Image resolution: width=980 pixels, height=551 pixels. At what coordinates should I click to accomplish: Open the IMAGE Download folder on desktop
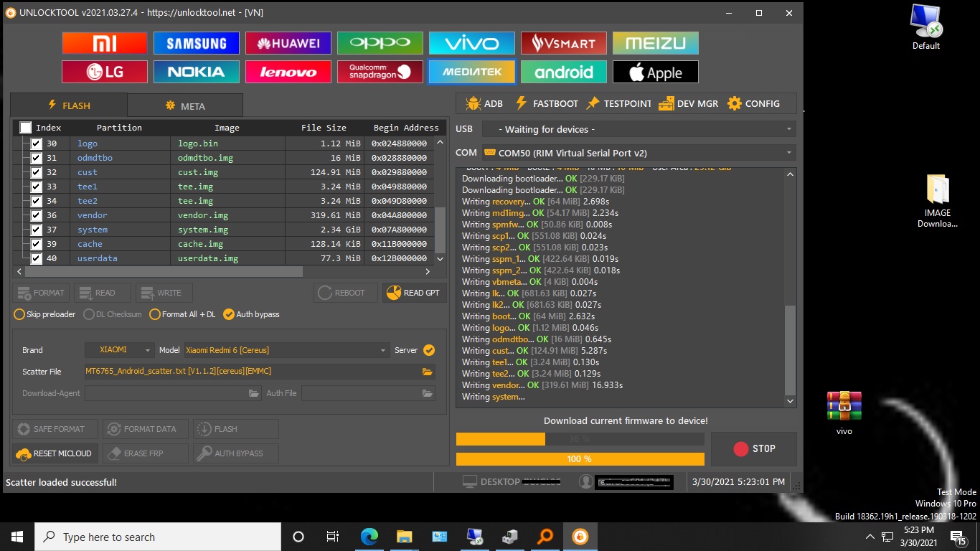coord(937,201)
